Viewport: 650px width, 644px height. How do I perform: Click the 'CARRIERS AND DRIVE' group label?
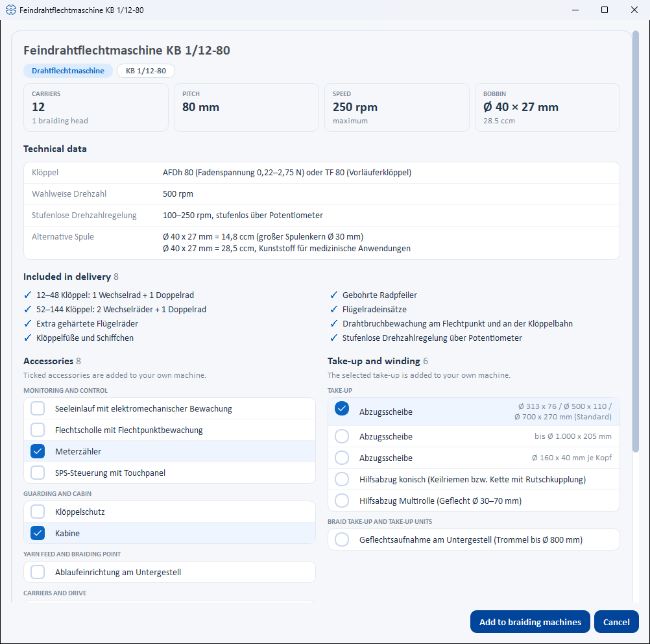(x=55, y=593)
